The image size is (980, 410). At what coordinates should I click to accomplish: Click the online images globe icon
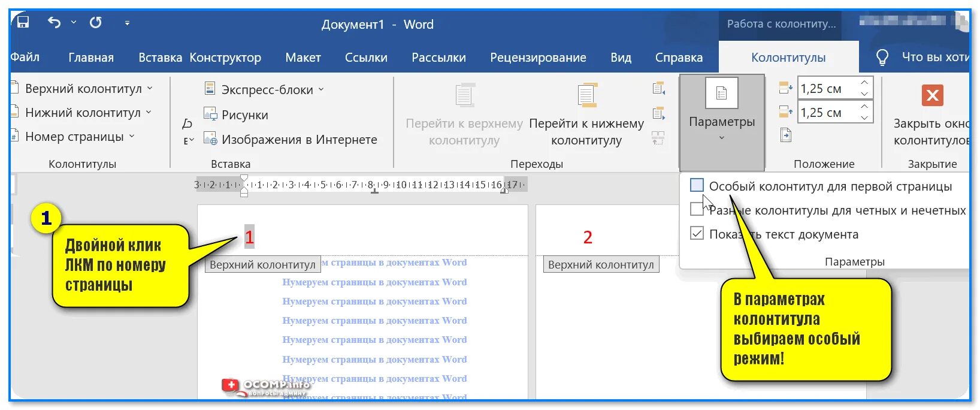pyautogui.click(x=210, y=139)
